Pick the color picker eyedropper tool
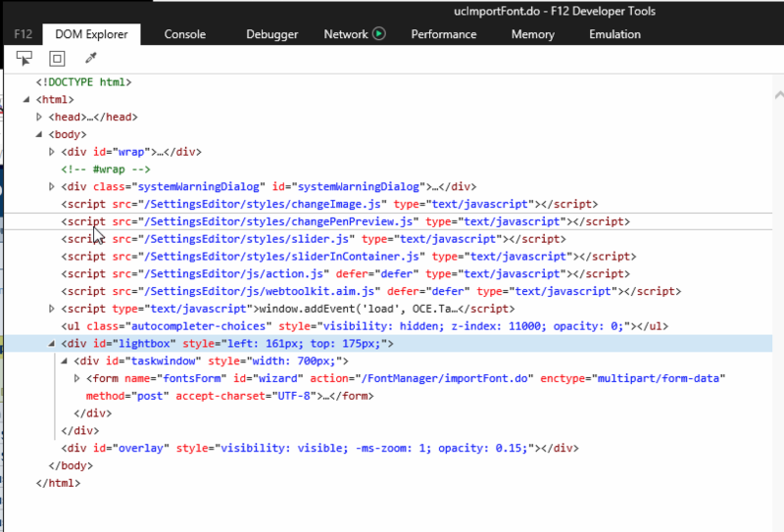This screenshot has width=784, height=532. [x=90, y=58]
